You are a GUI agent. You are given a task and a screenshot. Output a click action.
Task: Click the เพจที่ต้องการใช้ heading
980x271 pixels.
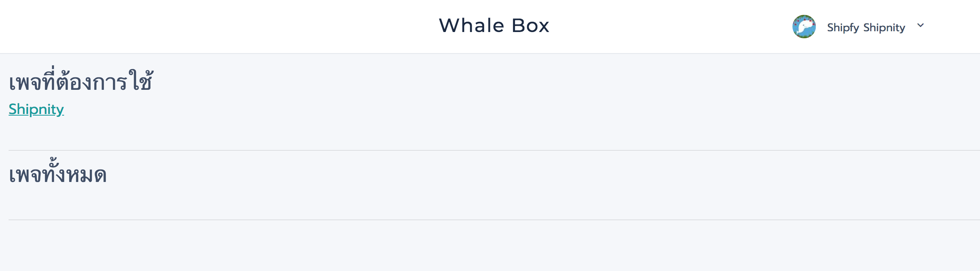pyautogui.click(x=81, y=80)
